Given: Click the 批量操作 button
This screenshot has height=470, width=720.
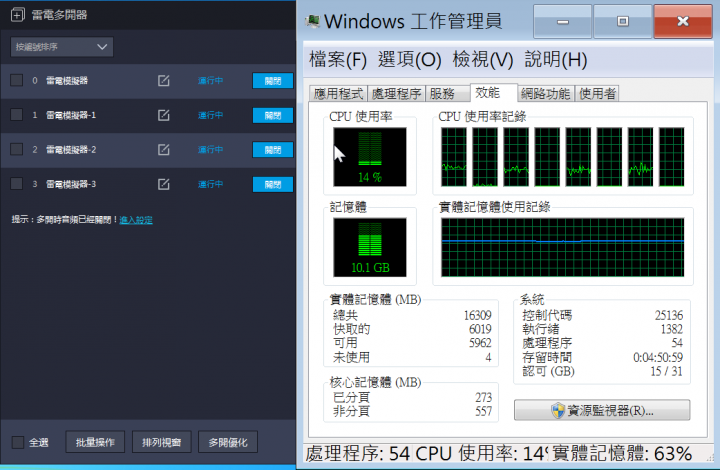Looking at the screenshot, I should tap(95, 442).
